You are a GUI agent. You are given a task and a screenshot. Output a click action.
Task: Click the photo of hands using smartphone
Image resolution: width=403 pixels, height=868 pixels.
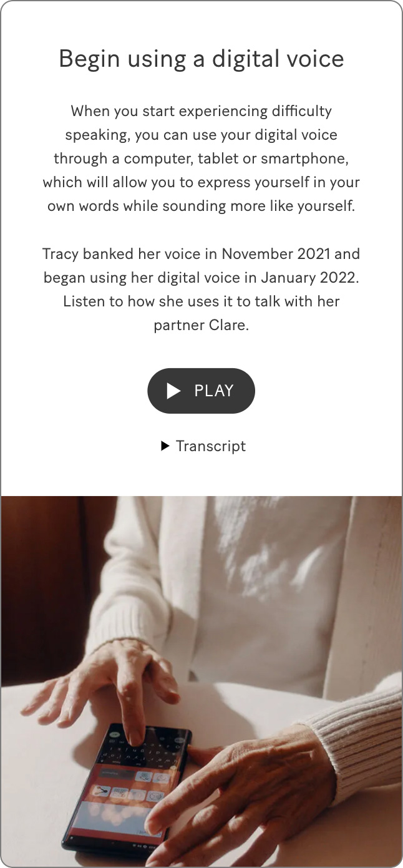[201, 681]
